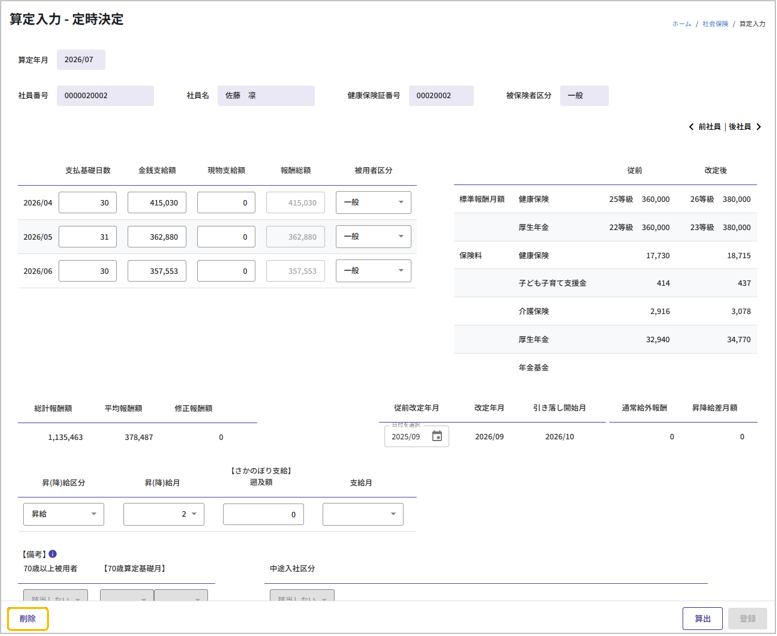The image size is (777, 636).
Task: Click the 従前改定年月 date field 2025/09
Action: [x=407, y=437]
